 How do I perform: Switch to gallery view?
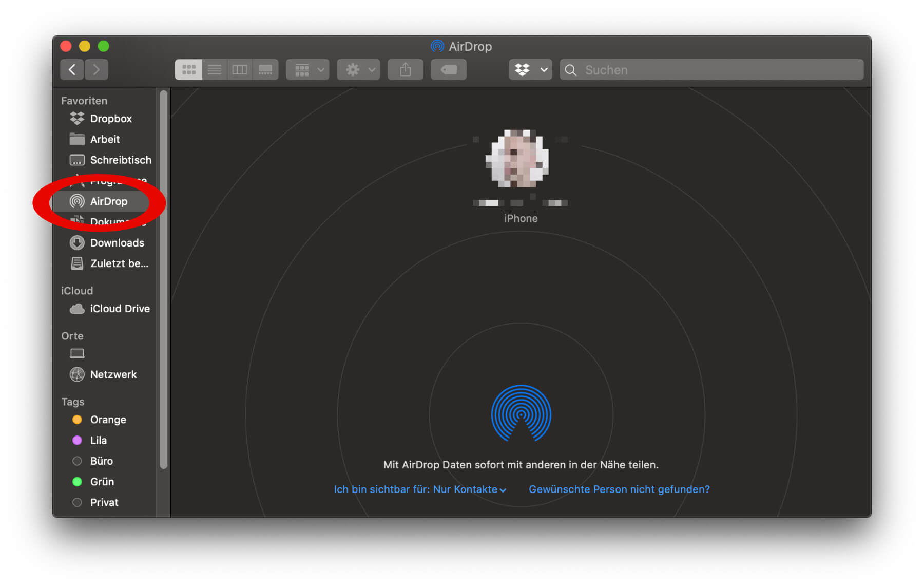(x=265, y=69)
